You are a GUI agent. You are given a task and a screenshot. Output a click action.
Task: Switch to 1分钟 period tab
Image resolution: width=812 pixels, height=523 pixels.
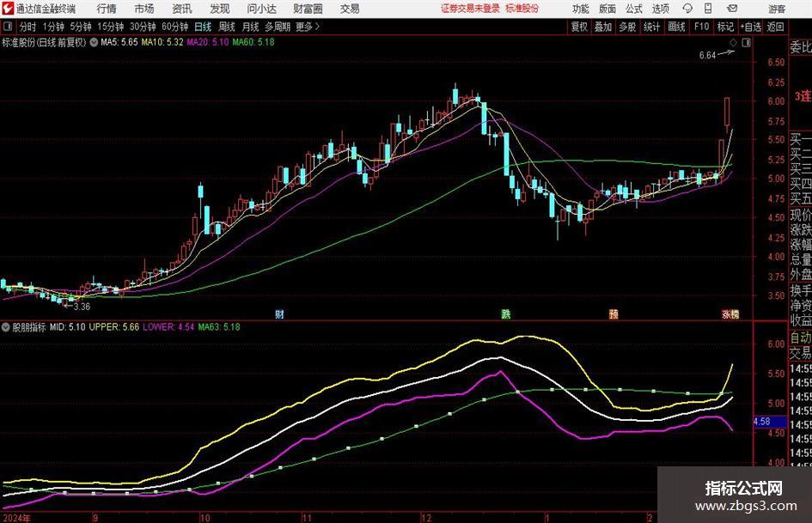coord(53,27)
